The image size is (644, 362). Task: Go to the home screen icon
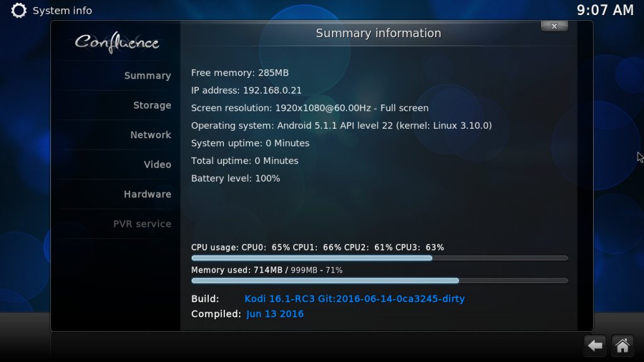623,346
